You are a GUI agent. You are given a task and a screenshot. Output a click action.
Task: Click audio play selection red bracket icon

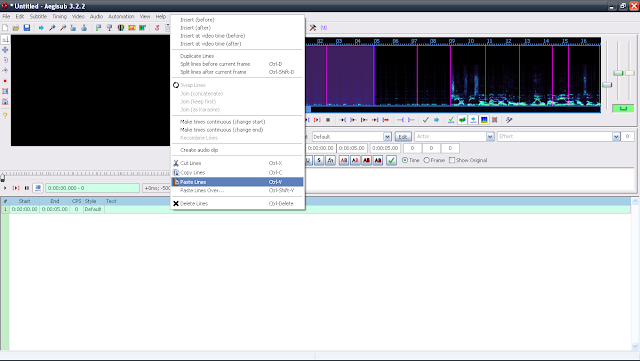click(x=317, y=120)
